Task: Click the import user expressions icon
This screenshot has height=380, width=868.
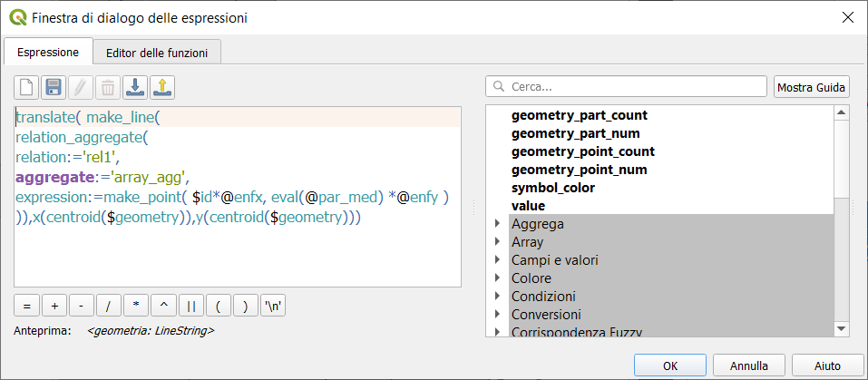Action: tap(135, 87)
